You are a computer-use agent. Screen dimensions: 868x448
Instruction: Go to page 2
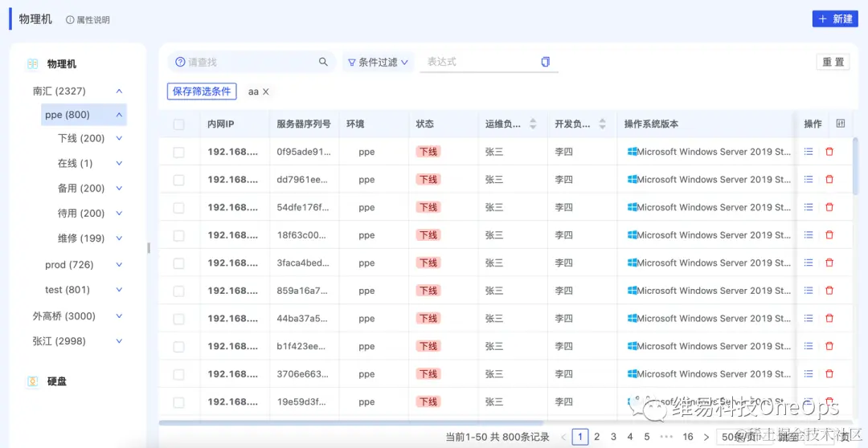(596, 437)
